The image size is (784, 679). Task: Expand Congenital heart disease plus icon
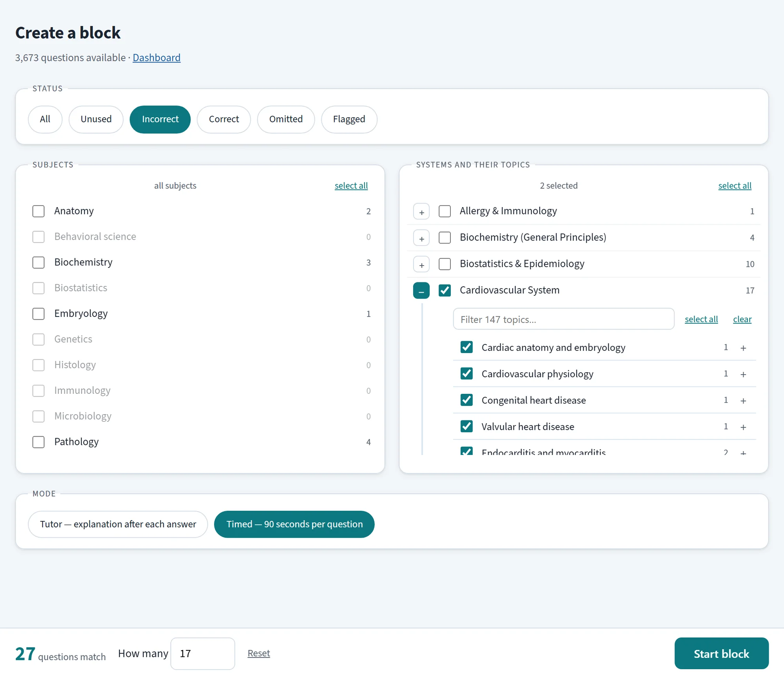coord(743,400)
